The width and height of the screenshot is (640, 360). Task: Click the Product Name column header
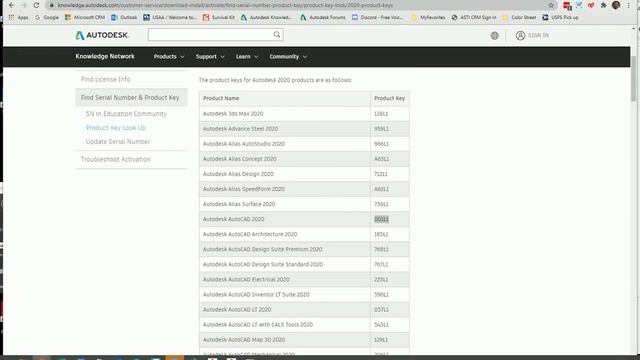pos(221,98)
